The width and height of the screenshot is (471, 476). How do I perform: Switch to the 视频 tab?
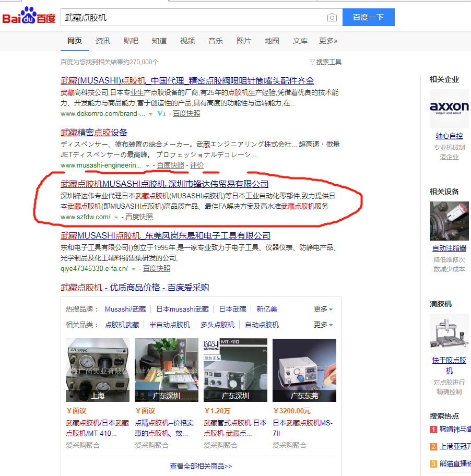pyautogui.click(x=187, y=41)
